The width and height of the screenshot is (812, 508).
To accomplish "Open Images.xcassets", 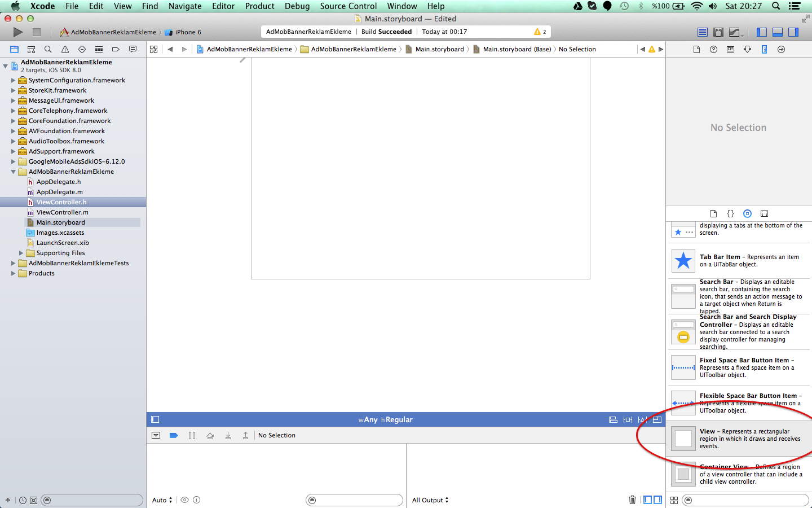I will click(x=60, y=233).
